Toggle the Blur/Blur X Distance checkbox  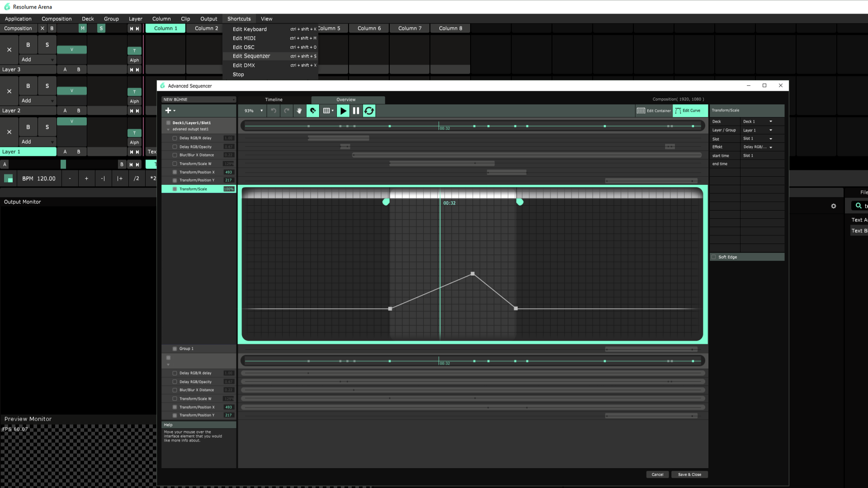175,155
